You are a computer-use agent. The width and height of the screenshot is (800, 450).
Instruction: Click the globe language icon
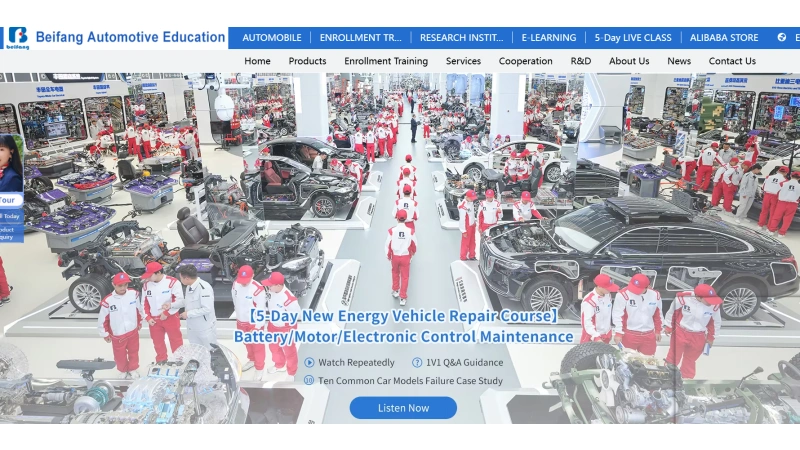(x=782, y=38)
